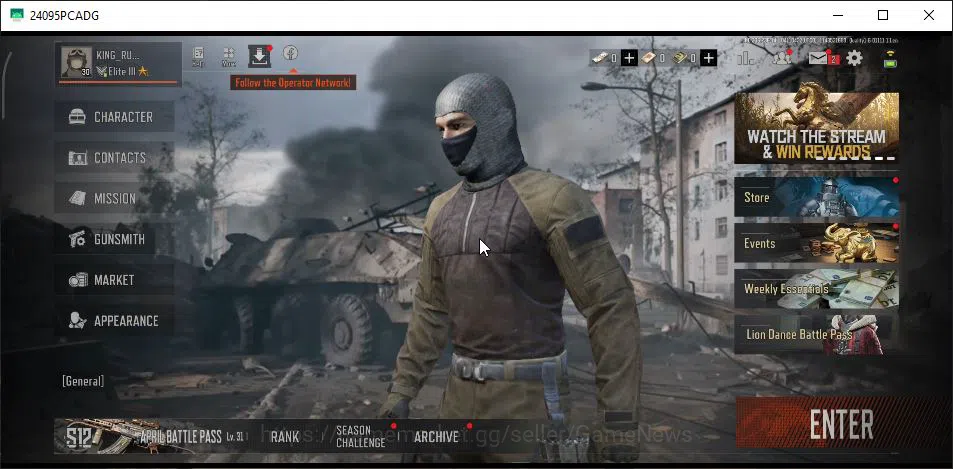The image size is (953, 469).
Task: Open the Archive tab
Action: (436, 436)
